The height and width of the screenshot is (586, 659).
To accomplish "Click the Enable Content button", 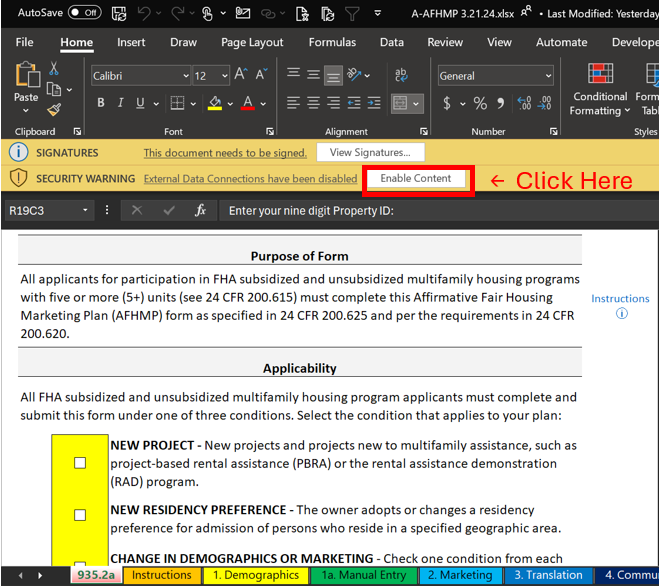I will click(x=416, y=179).
